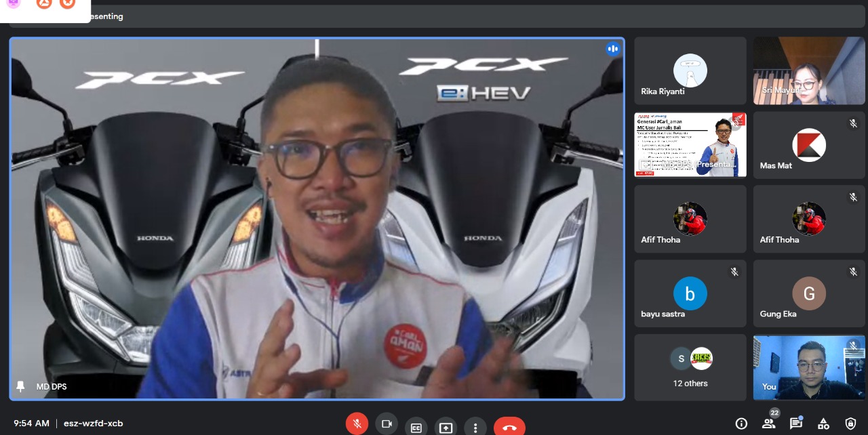Select your own 'You' video tile
This screenshot has width=868, height=435.
point(809,367)
